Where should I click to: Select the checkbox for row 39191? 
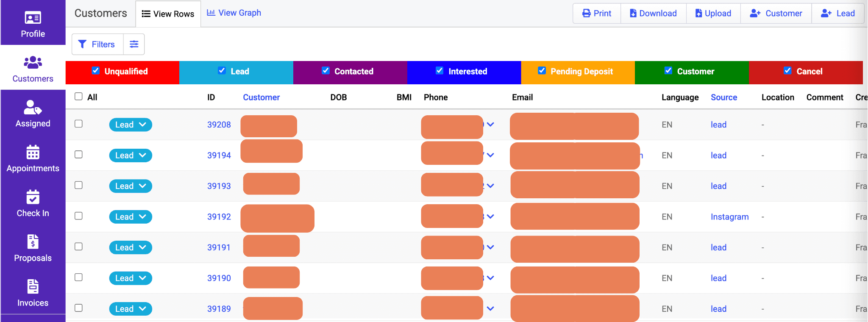[78, 247]
